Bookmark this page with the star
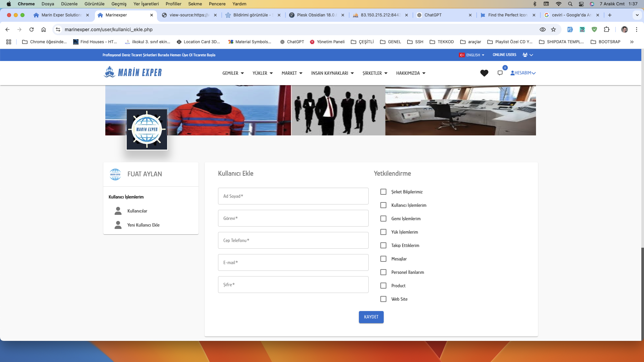 [x=553, y=29]
